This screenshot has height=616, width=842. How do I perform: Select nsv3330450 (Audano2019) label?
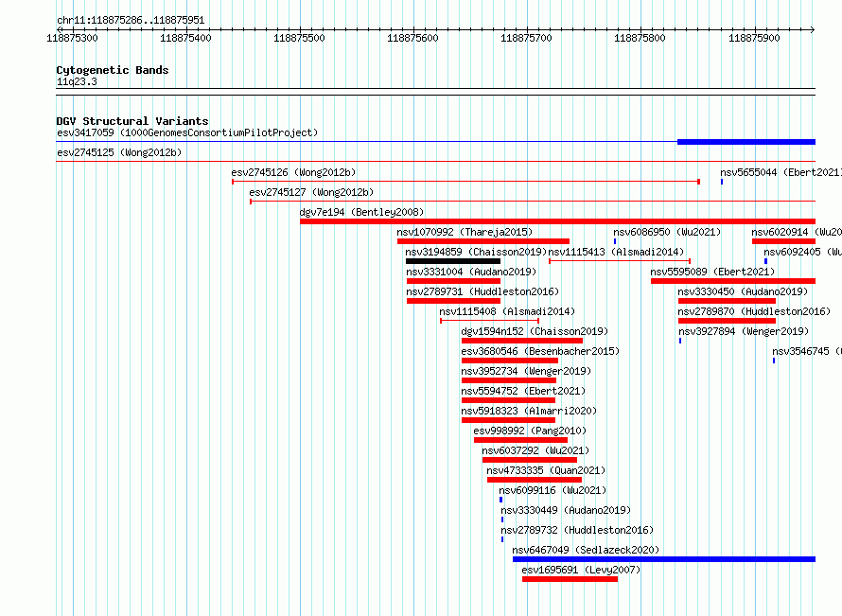point(743,291)
